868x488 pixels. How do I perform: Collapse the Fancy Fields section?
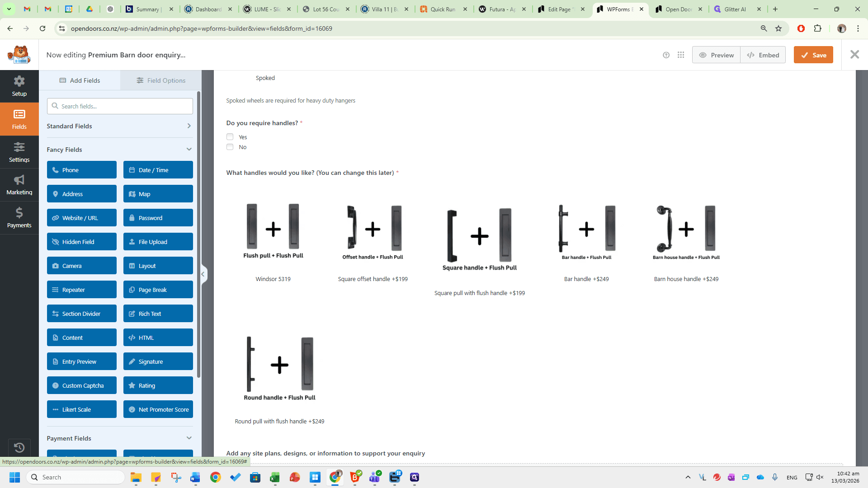coord(120,150)
